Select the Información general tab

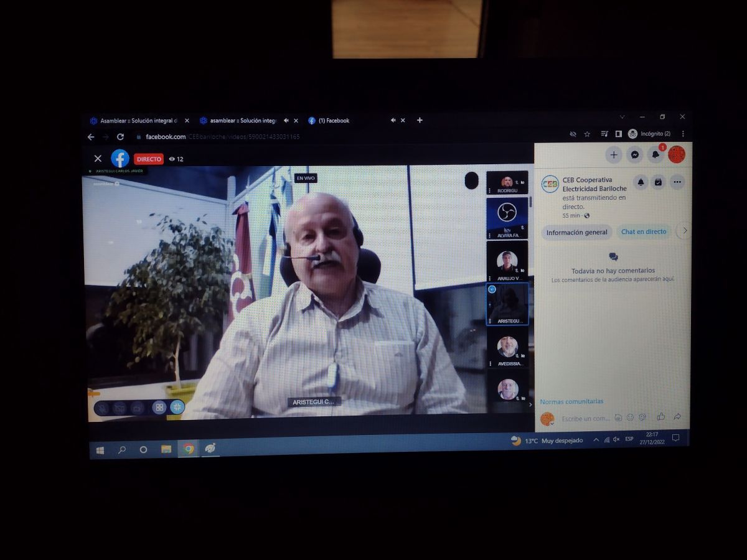coord(576,233)
